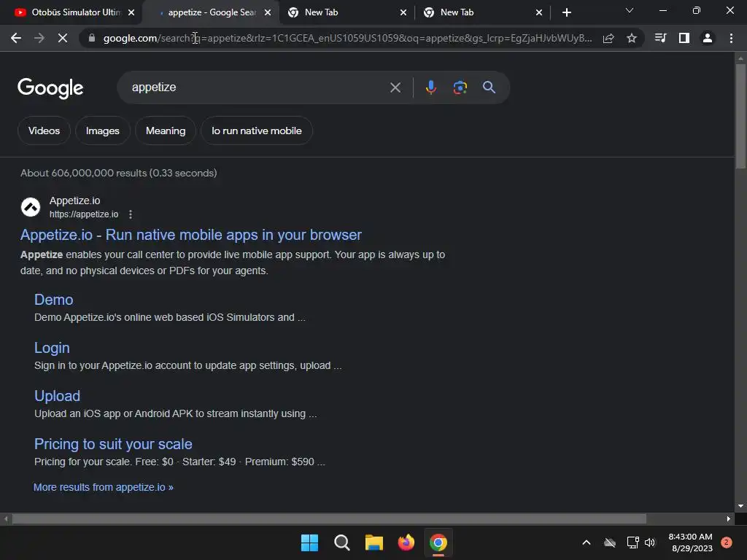
Task: Switch to the first New Tab
Action: pyautogui.click(x=347, y=12)
